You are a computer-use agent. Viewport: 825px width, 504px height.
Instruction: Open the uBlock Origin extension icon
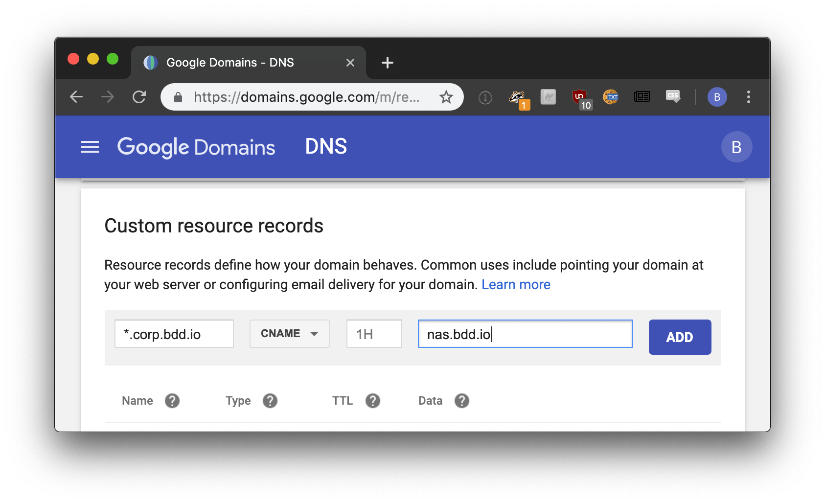[x=581, y=98]
